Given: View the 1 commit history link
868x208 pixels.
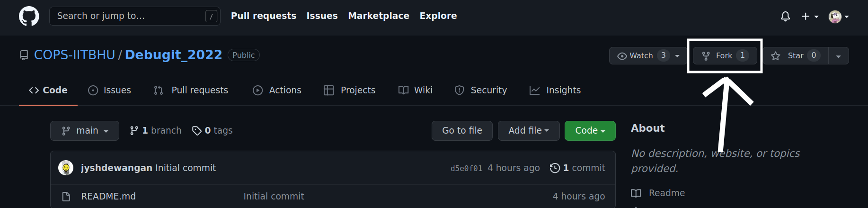Looking at the screenshot, I should [x=577, y=168].
